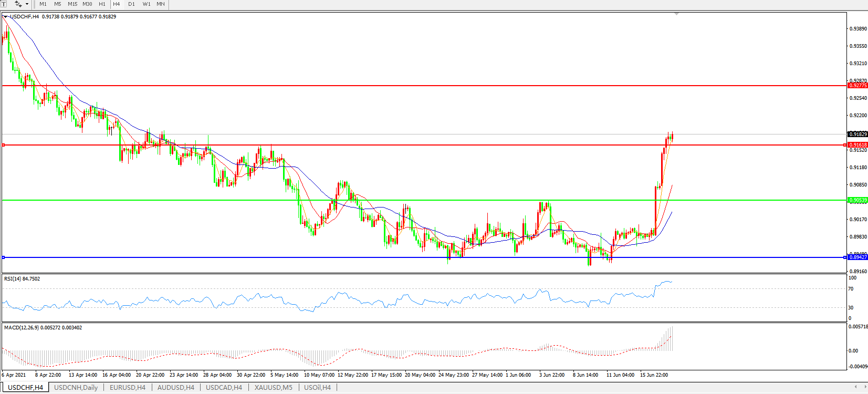Click the arrows objects tool icon

[18, 4]
